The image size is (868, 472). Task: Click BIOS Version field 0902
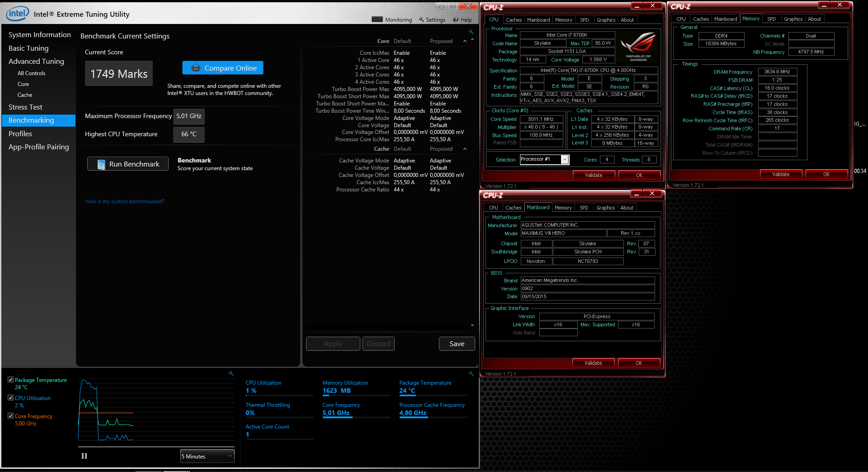click(x=587, y=288)
